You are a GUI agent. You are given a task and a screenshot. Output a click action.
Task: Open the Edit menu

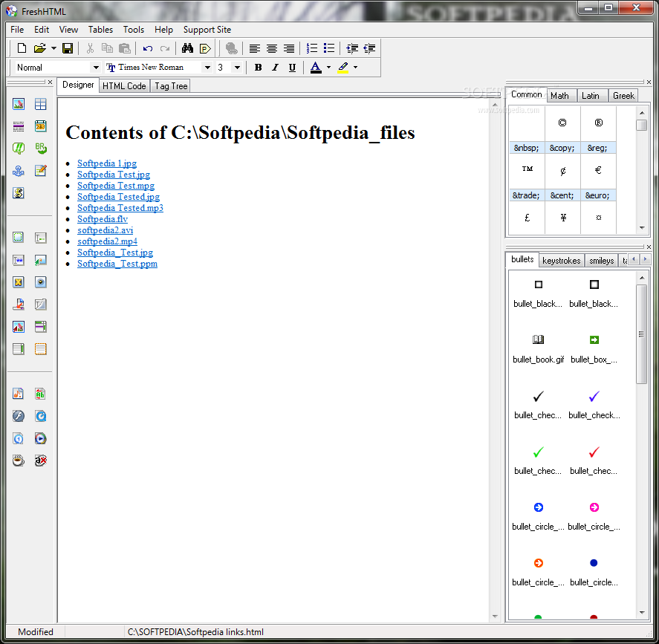point(42,30)
